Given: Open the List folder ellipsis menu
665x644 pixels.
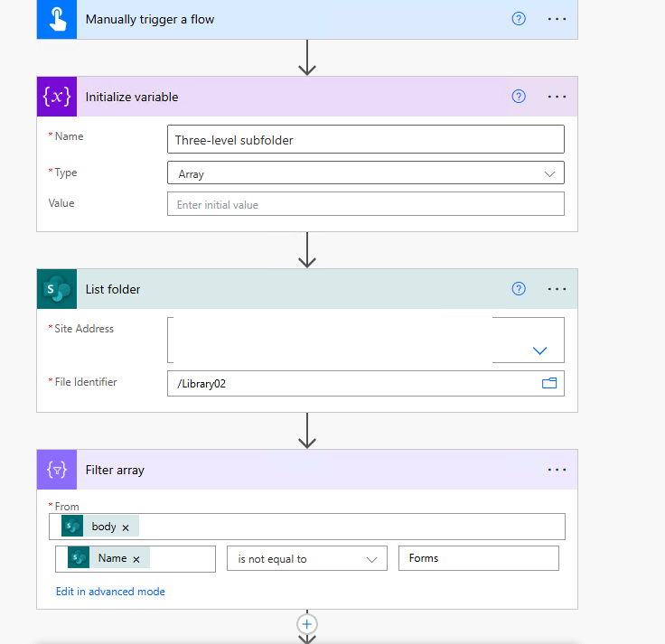Looking at the screenshot, I should [557, 289].
